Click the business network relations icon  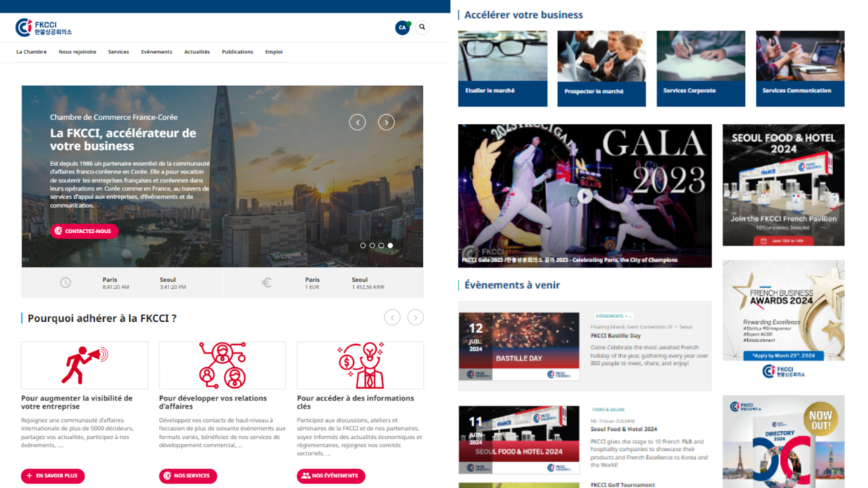tap(223, 365)
